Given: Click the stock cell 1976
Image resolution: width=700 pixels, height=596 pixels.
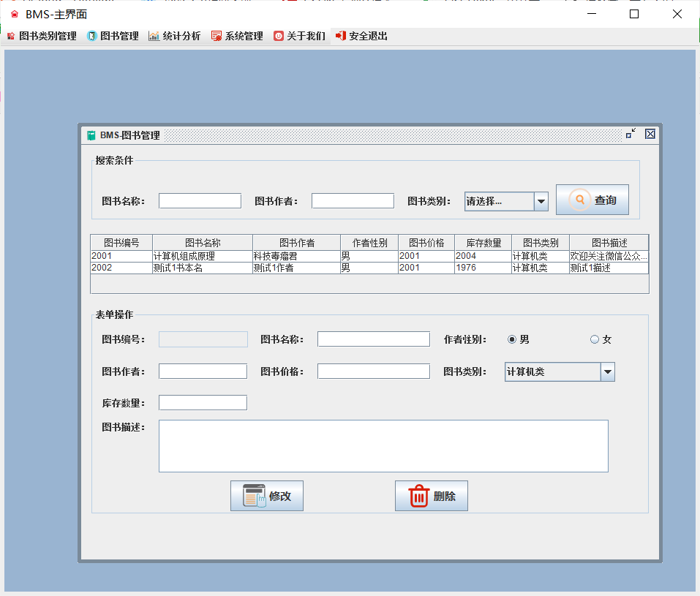Looking at the screenshot, I should pos(483,268).
